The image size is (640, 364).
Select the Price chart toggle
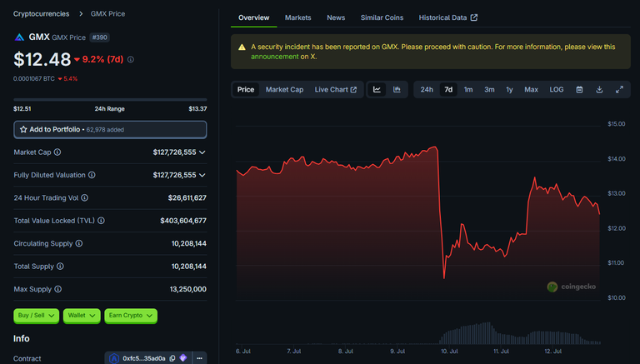pyautogui.click(x=246, y=90)
